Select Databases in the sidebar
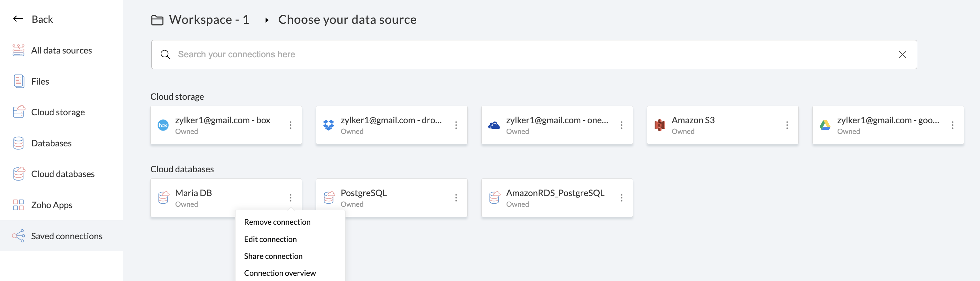This screenshot has width=980, height=281. tap(51, 143)
